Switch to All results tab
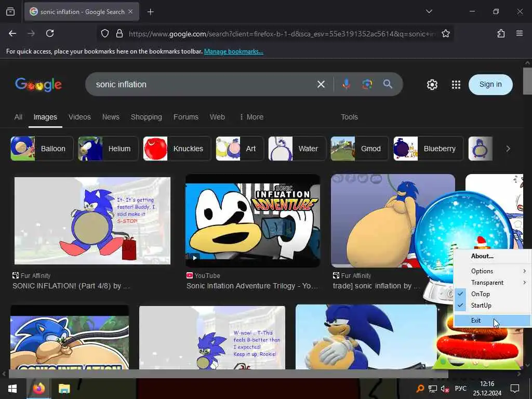 [18, 117]
